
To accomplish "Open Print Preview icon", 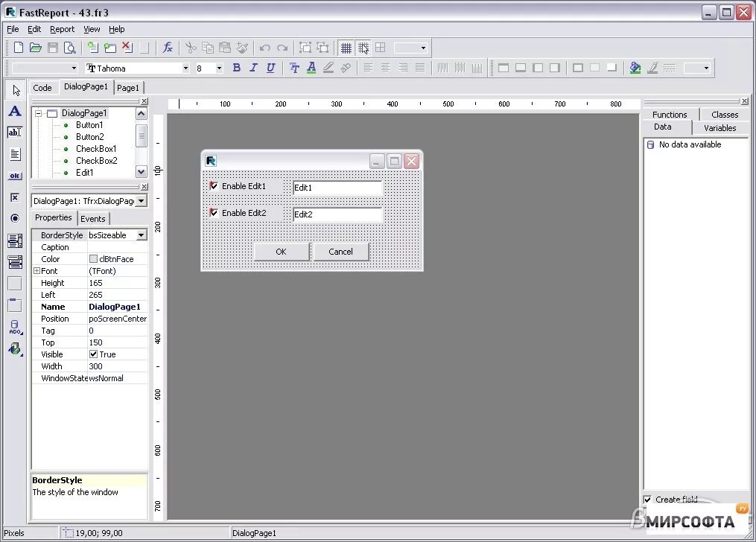I will pos(70,47).
